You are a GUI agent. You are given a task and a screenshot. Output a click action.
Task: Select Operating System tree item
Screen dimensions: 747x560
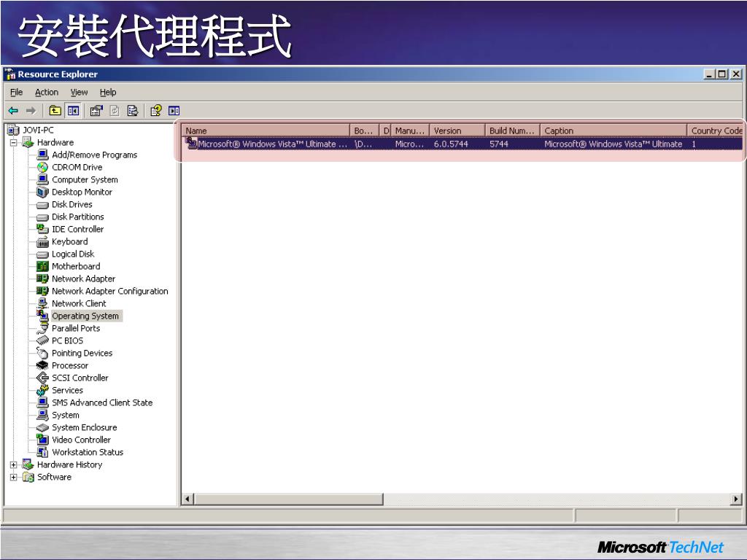[86, 316]
